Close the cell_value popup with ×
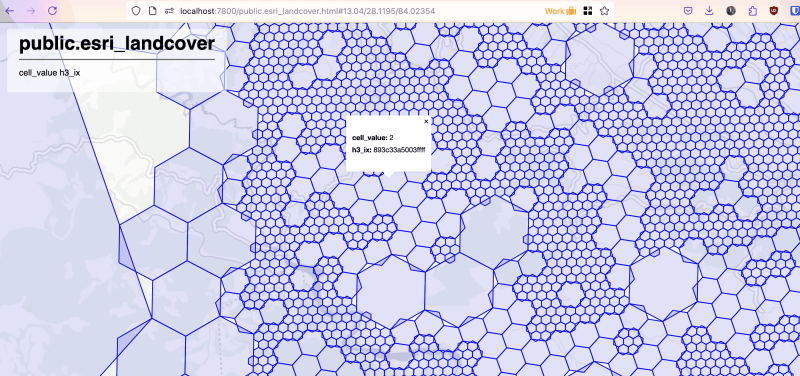The width and height of the screenshot is (800, 376). (427, 121)
